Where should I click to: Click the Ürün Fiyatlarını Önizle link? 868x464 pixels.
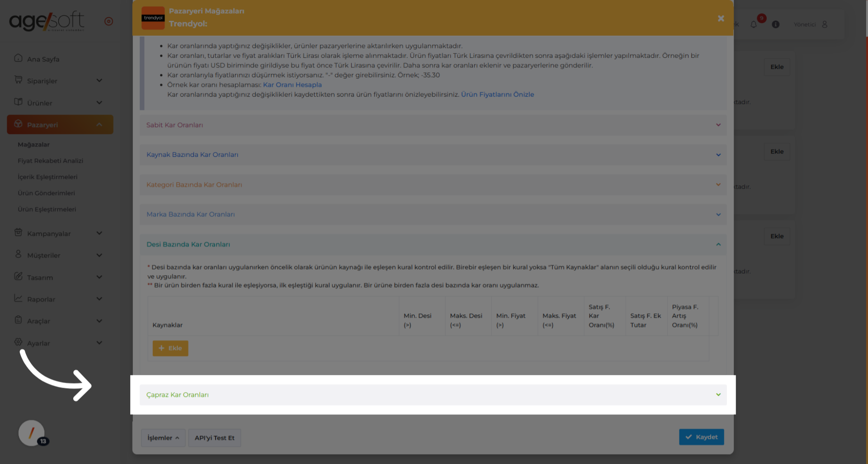point(497,94)
